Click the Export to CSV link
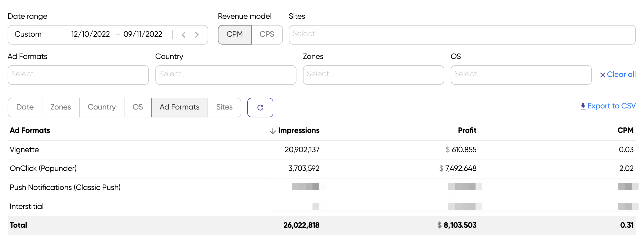Viewport: 644px width, 244px height. pos(611,106)
